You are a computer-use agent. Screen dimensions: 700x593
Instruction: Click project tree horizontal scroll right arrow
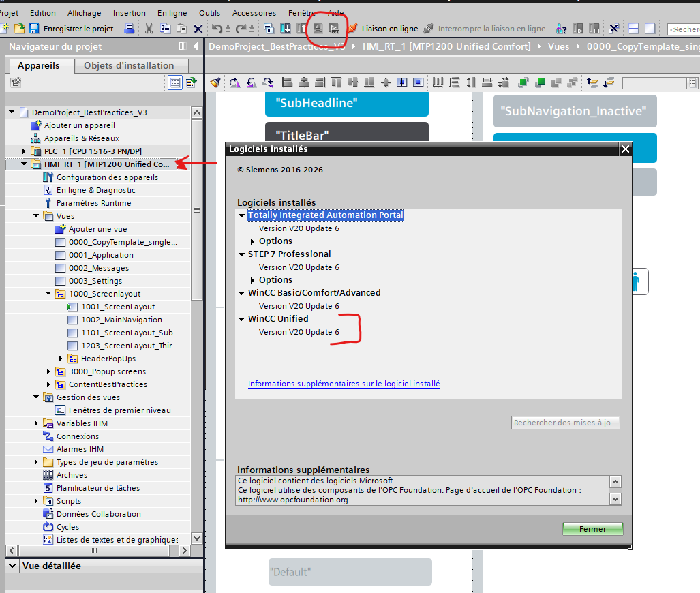click(185, 551)
